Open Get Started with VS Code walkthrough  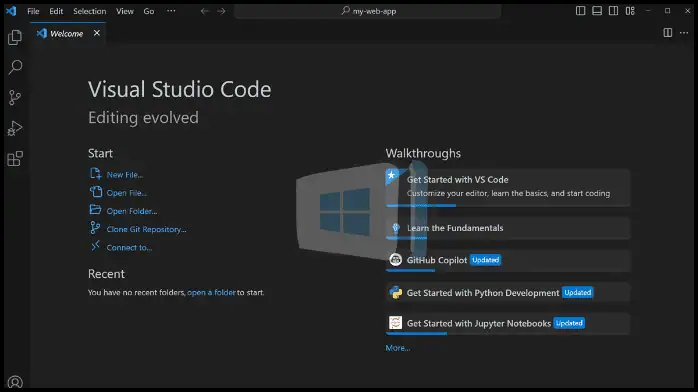508,187
